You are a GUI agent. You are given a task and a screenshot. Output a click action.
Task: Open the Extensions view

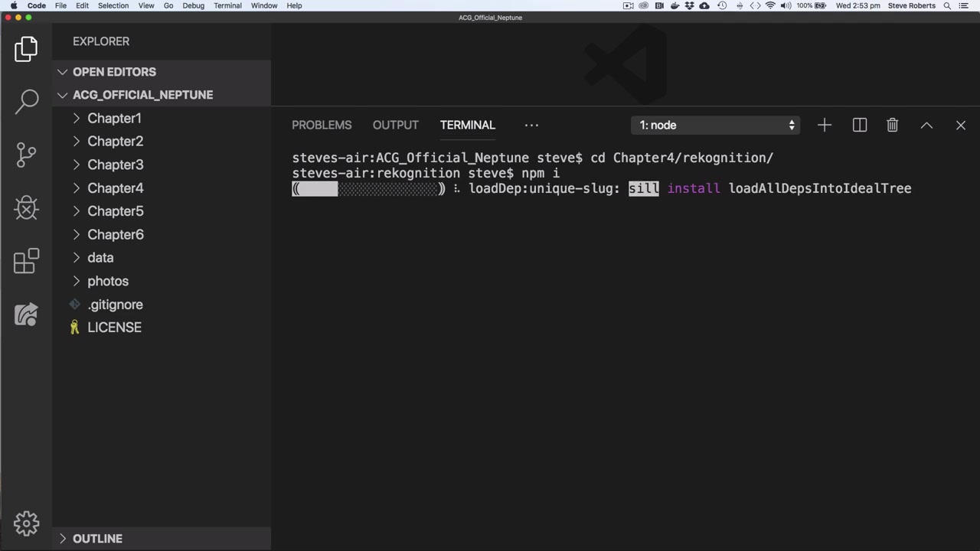point(26,261)
